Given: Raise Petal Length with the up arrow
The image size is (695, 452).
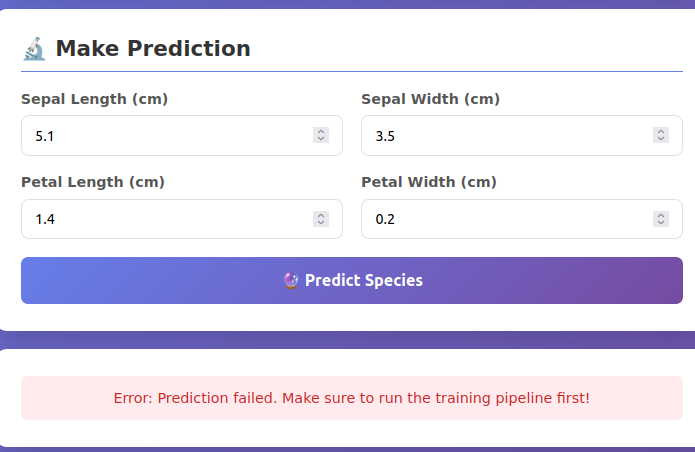Looking at the screenshot, I should (321, 215).
